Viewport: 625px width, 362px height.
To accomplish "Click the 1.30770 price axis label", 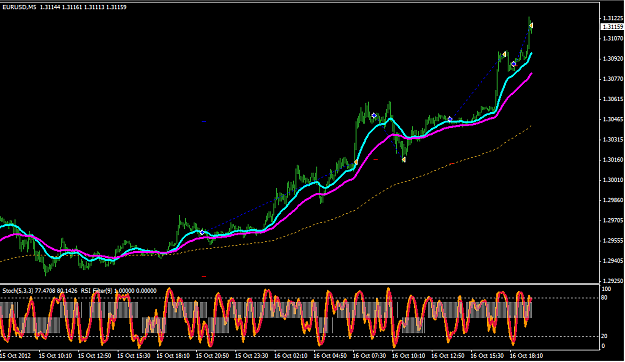I will [x=613, y=79].
